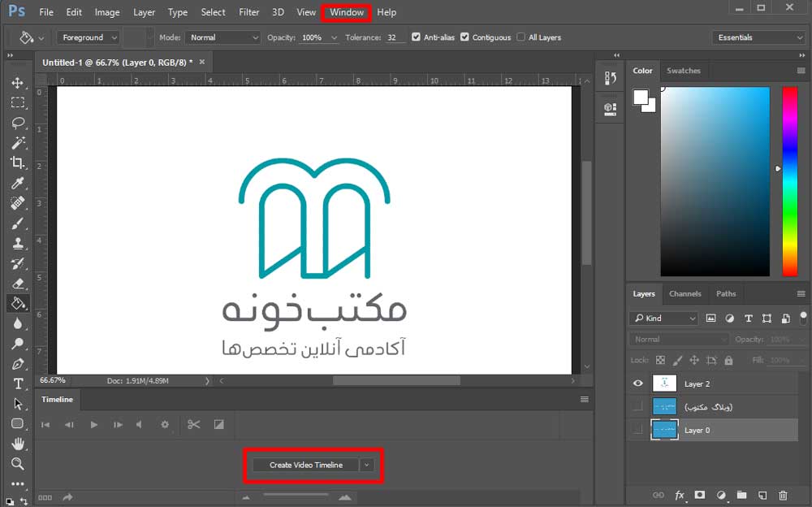Open the layer Kind filter dropdown
The image size is (812, 507).
pyautogui.click(x=664, y=318)
